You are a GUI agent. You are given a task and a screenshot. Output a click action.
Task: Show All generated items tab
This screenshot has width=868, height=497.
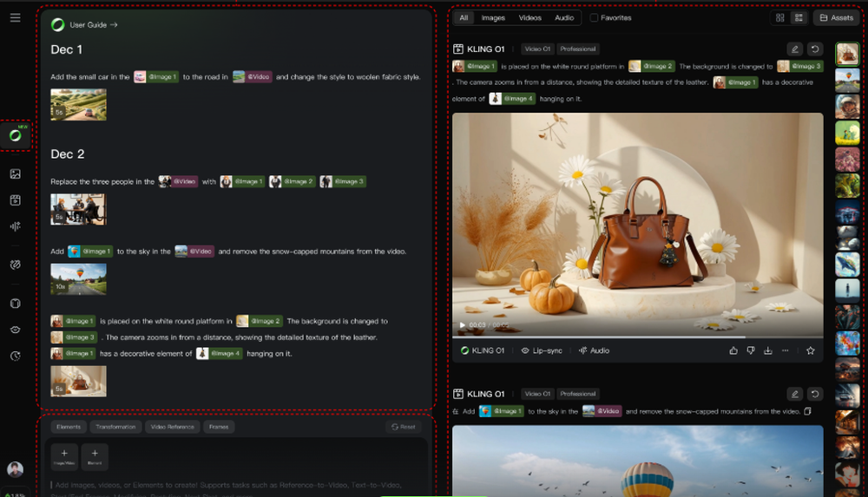click(x=464, y=17)
